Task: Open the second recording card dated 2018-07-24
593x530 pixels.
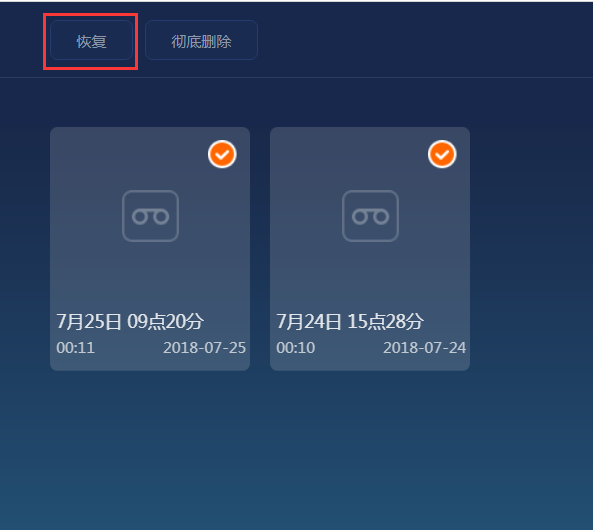Action: pyautogui.click(x=370, y=249)
